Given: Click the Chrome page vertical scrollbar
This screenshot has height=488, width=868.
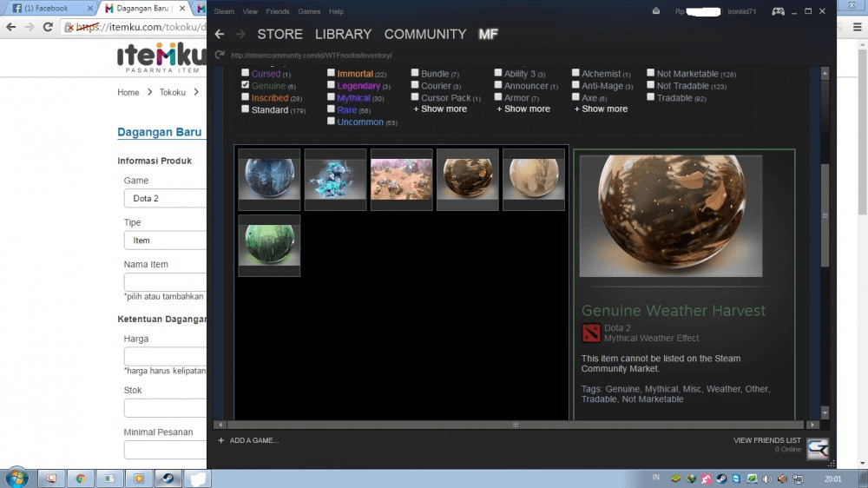Looking at the screenshot, I should point(863,131).
